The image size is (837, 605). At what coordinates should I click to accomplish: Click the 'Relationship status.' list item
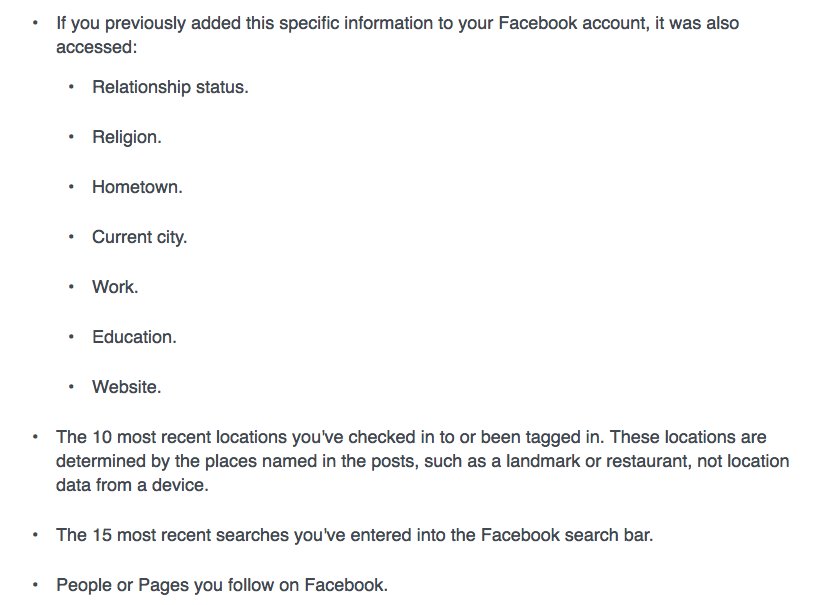point(170,87)
